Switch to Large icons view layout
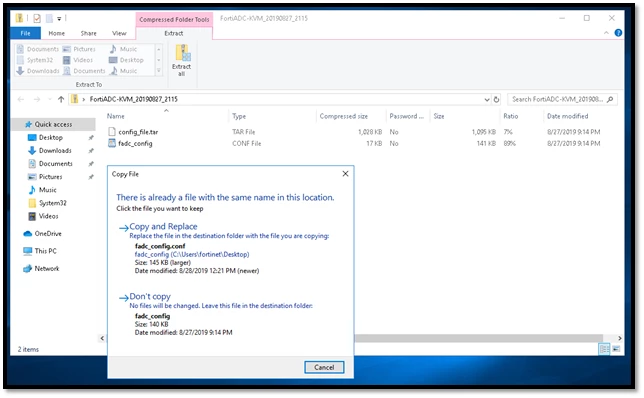644x398 pixels. click(616, 349)
